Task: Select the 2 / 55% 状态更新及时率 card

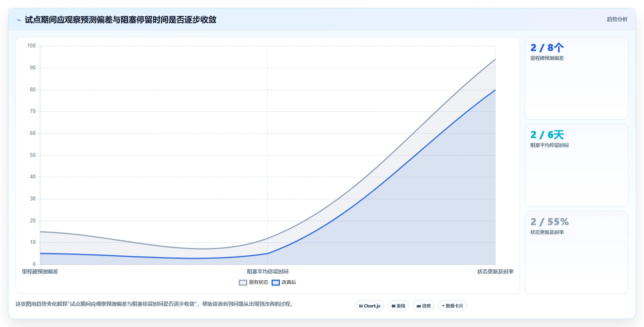Action: point(577,252)
